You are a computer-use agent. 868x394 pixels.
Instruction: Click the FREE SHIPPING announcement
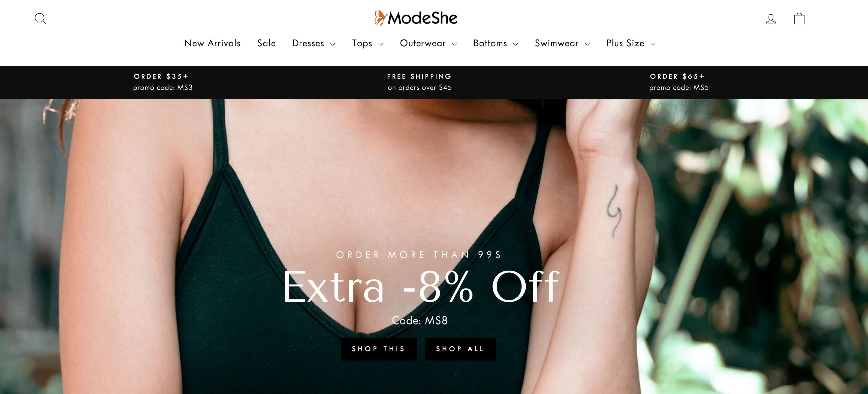[x=420, y=82]
